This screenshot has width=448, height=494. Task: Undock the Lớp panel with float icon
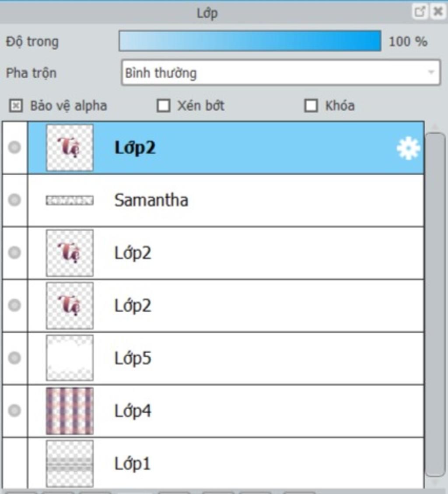tap(420, 12)
